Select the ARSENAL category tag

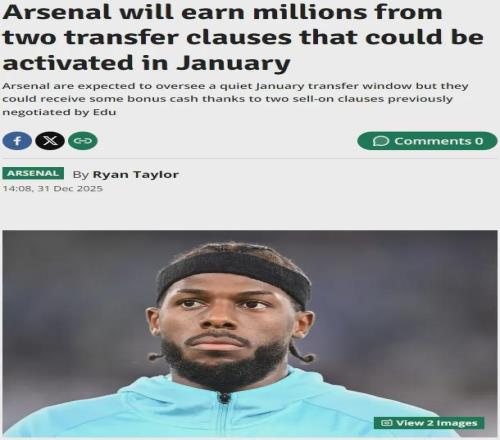point(33,173)
